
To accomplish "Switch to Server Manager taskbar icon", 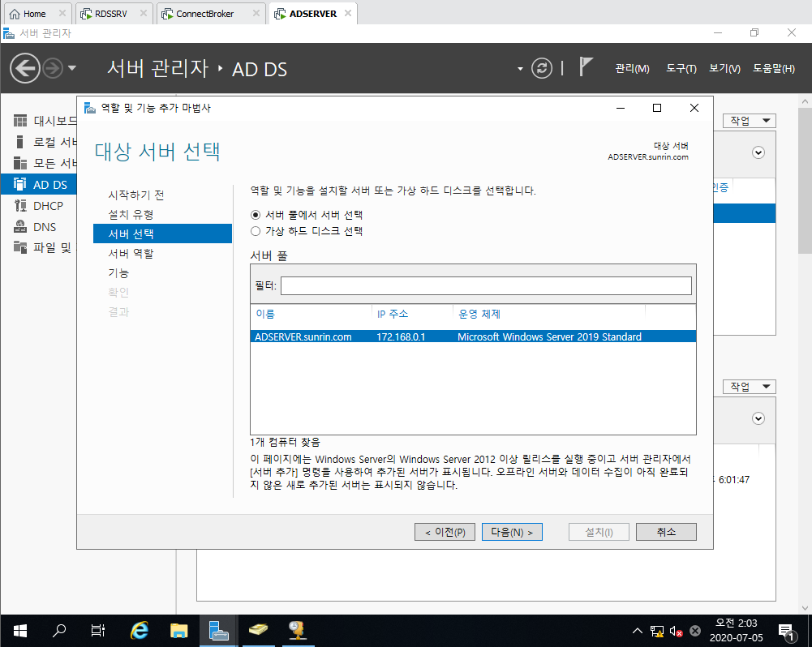I will 218,631.
